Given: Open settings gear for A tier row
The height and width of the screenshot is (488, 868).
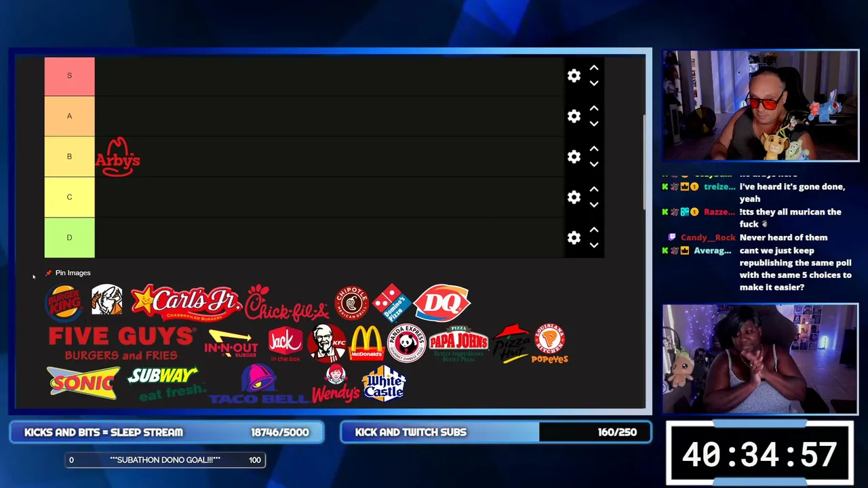Looking at the screenshot, I should tap(574, 116).
